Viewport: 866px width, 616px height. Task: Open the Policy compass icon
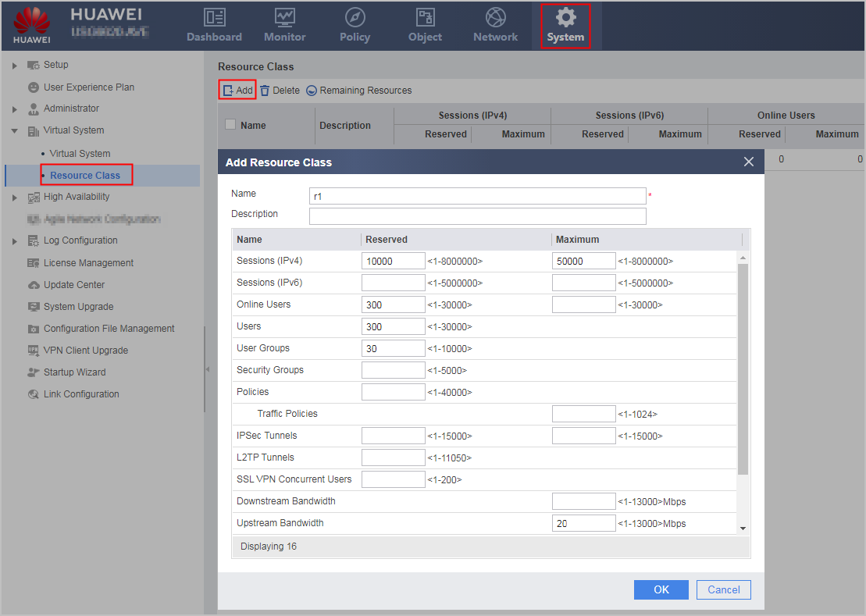point(355,18)
